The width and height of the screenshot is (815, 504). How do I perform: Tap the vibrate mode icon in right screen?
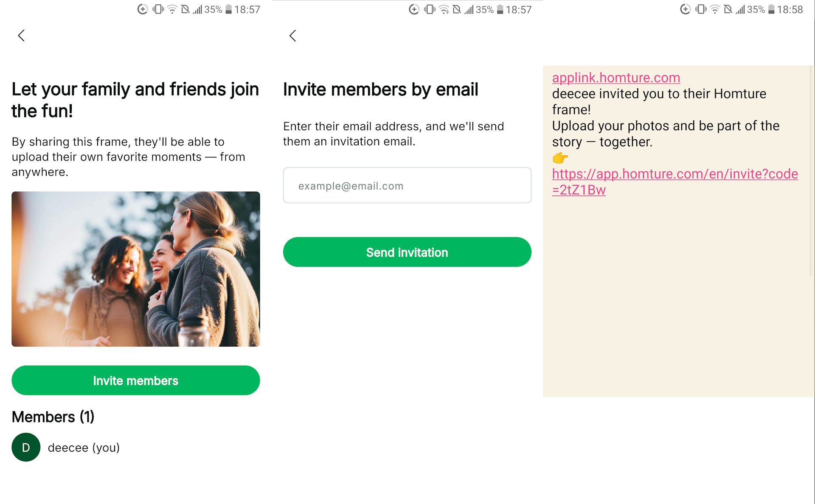click(701, 9)
